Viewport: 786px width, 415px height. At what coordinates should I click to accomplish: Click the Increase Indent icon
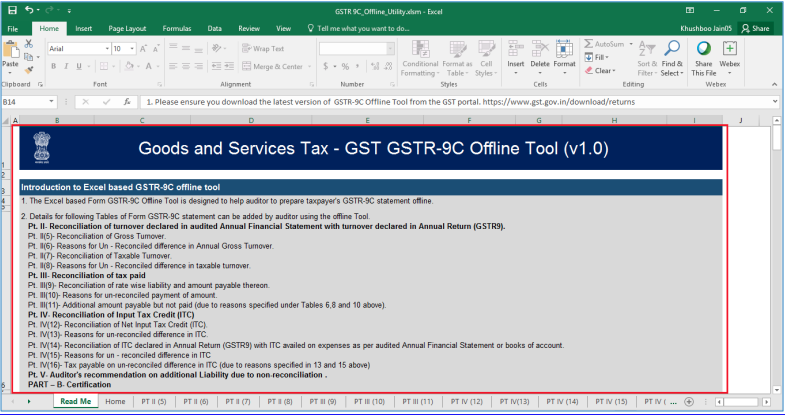point(229,66)
